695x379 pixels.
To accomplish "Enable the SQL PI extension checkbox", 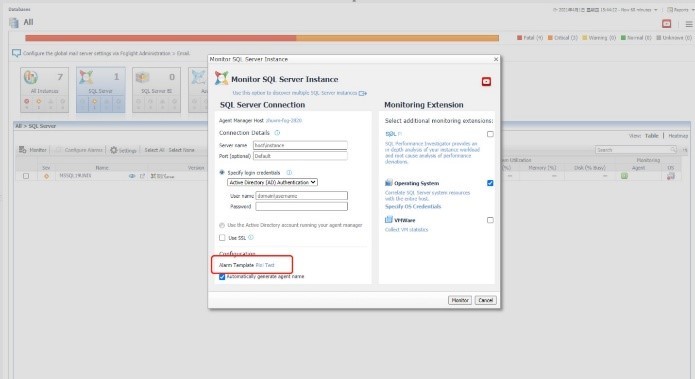I will [490, 134].
